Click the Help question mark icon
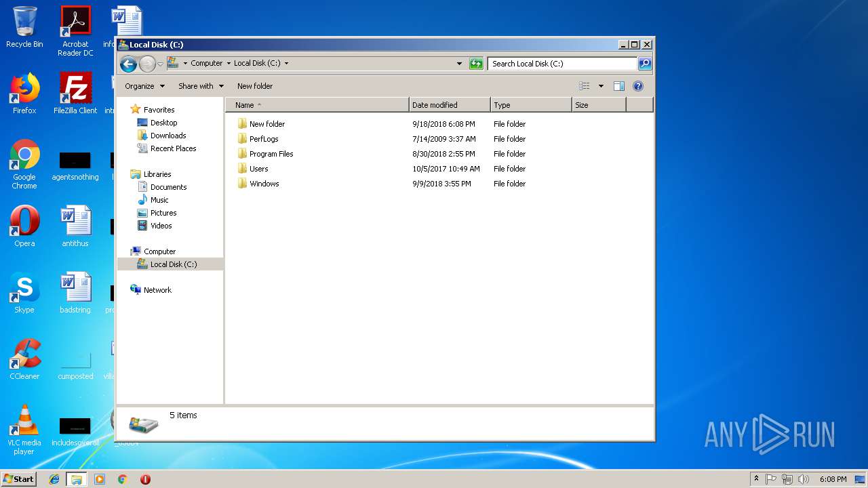Viewport: 868px width, 488px height. 637,86
